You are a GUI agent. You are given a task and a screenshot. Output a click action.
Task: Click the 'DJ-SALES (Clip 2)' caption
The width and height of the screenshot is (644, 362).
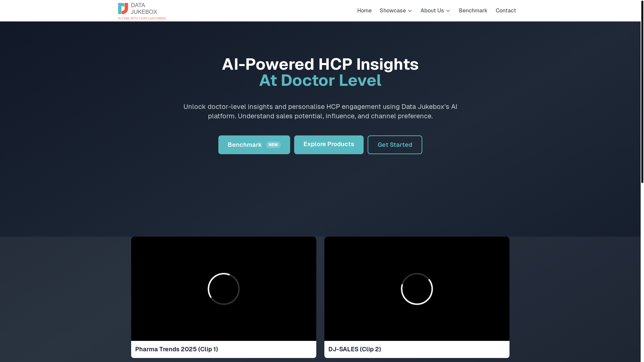(x=355, y=349)
